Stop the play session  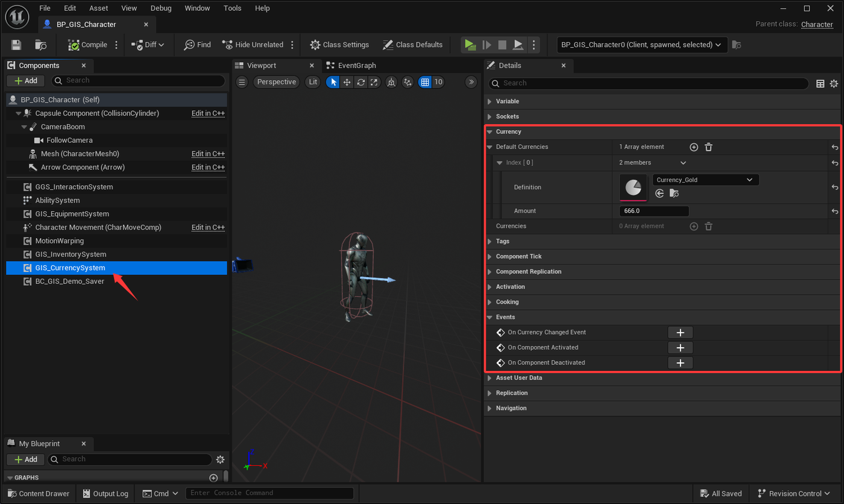click(x=502, y=45)
